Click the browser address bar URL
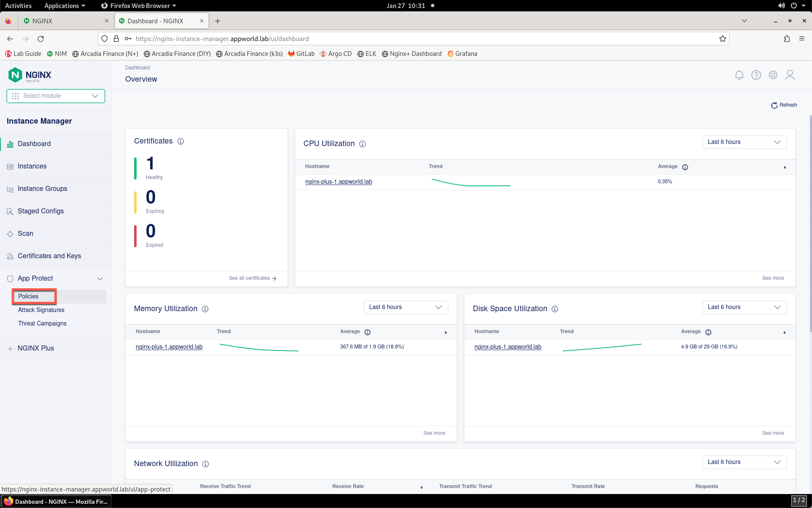812x508 pixels. pos(222,39)
